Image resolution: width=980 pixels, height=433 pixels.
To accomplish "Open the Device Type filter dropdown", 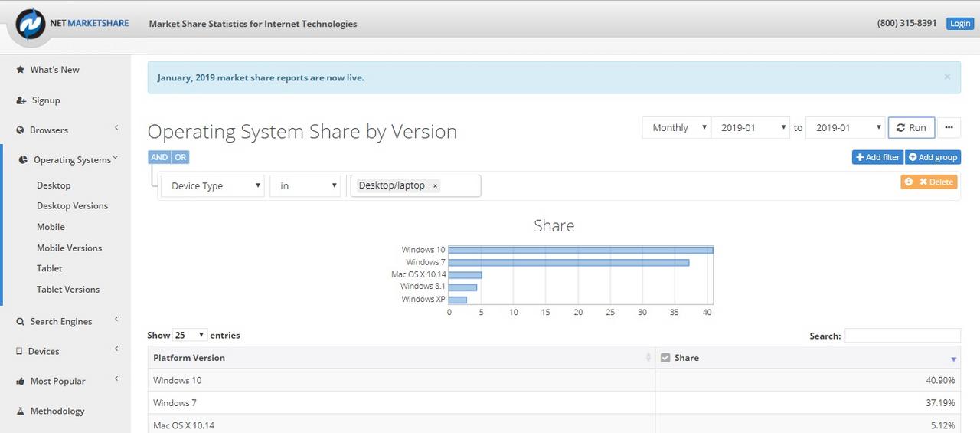I will [212, 186].
